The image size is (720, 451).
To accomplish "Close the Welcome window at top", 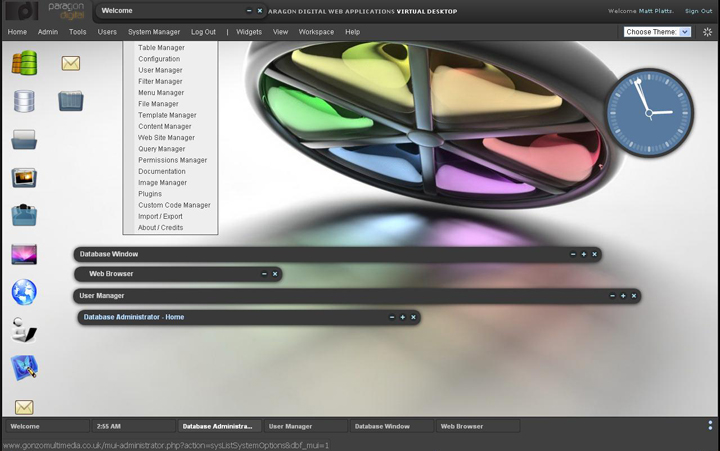I will click(x=259, y=11).
